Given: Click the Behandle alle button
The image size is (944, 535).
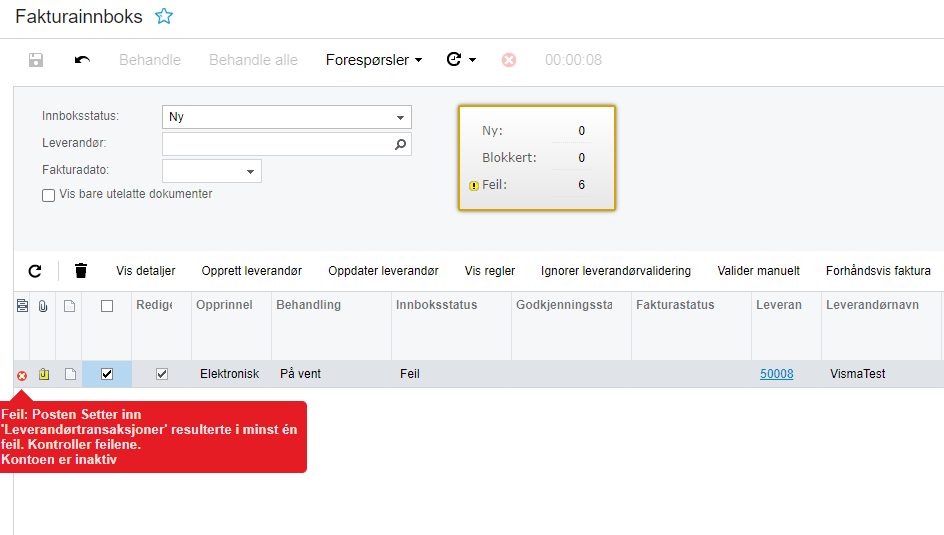Looking at the screenshot, I should click(x=253, y=60).
